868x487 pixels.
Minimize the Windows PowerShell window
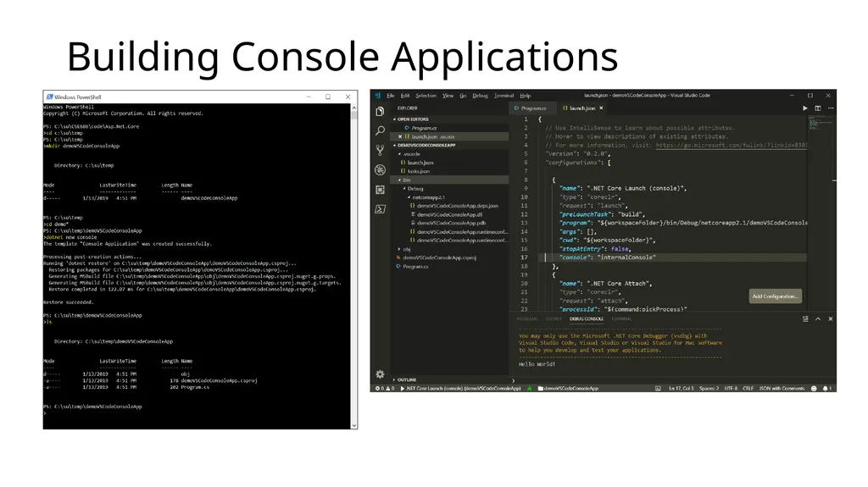tap(309, 97)
